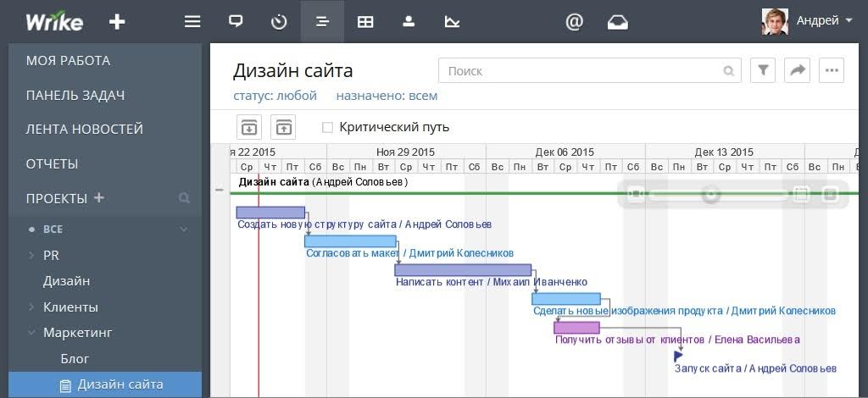
Task: Click the plus icon to create new item
Action: click(117, 22)
